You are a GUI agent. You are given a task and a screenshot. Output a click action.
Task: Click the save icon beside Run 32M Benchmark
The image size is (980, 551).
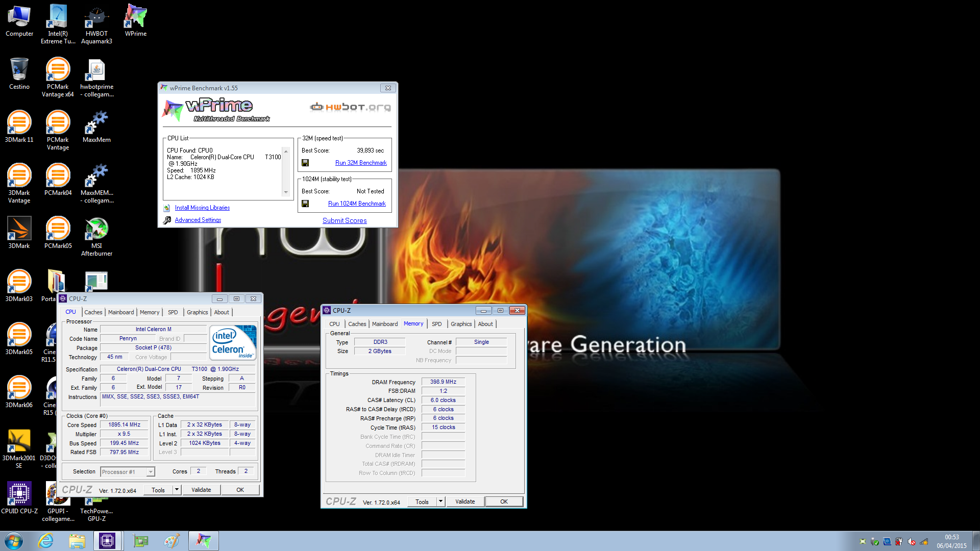pos(305,163)
